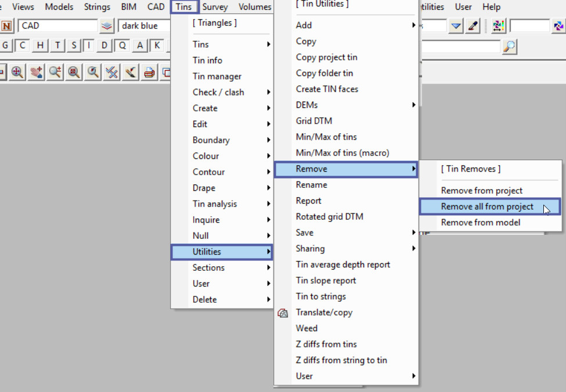Viewport: 566px width, 392px height.
Task: Click the orange N icon left of CAD
Action: pyautogui.click(x=6, y=26)
